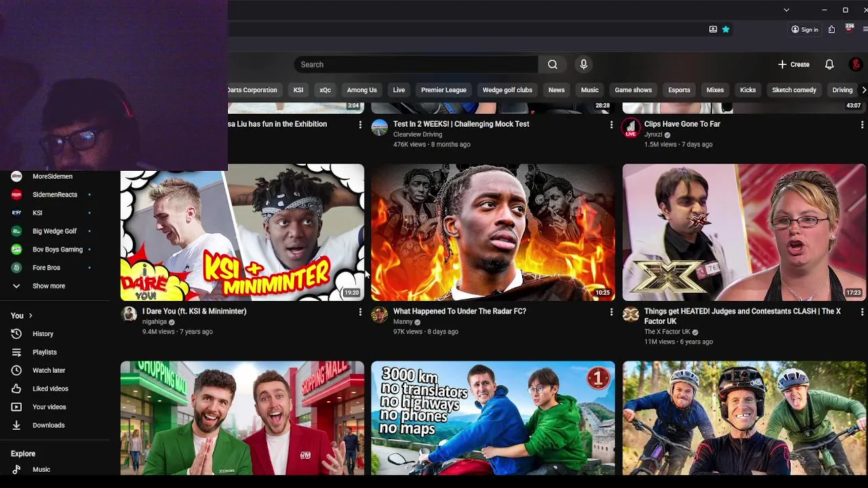868x488 pixels.
Task: Select the Game shows filter chip
Action: click(x=633, y=90)
